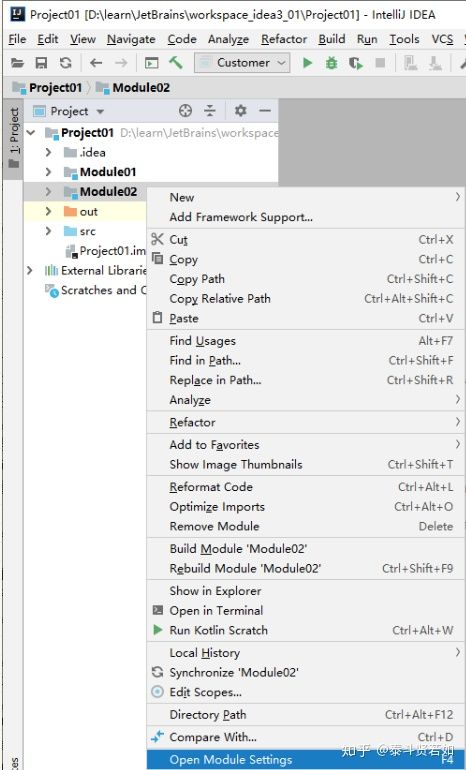The image size is (466, 770).
Task: Hide the Project panel with minus icon
Action: pyautogui.click(x=265, y=111)
